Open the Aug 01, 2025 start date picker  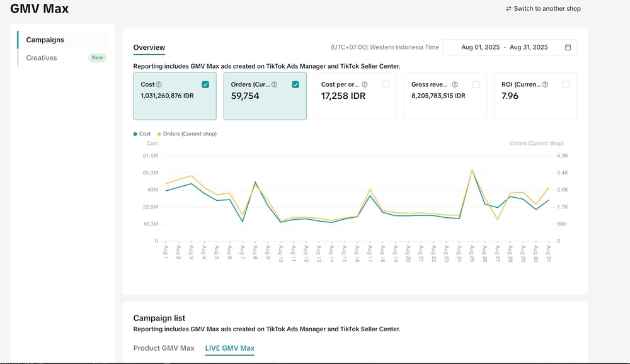pyautogui.click(x=480, y=47)
